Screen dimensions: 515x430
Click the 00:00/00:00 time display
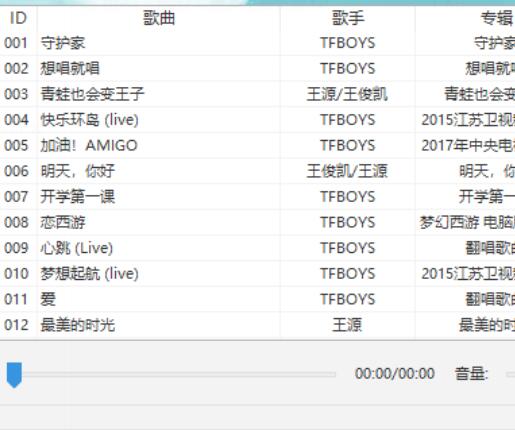395,374
